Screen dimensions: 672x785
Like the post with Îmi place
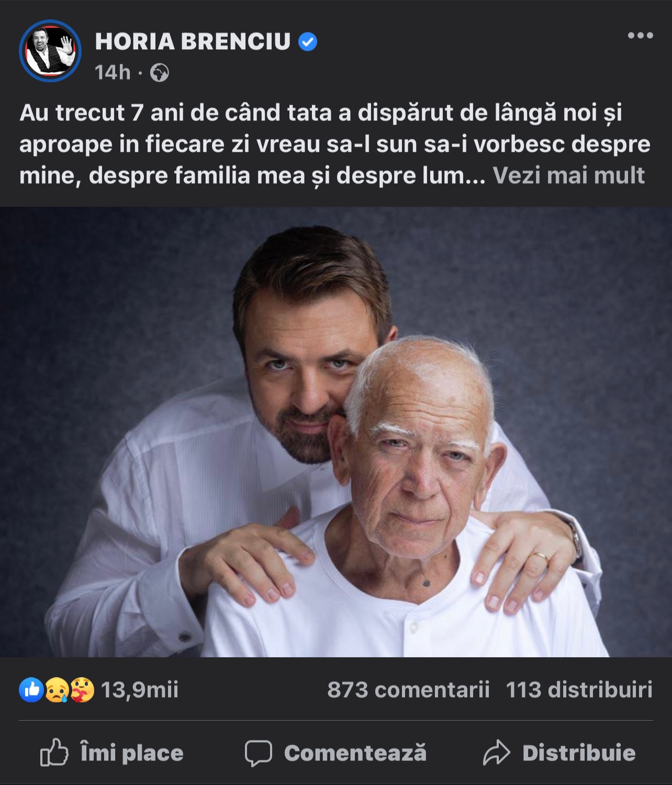pos(132,753)
